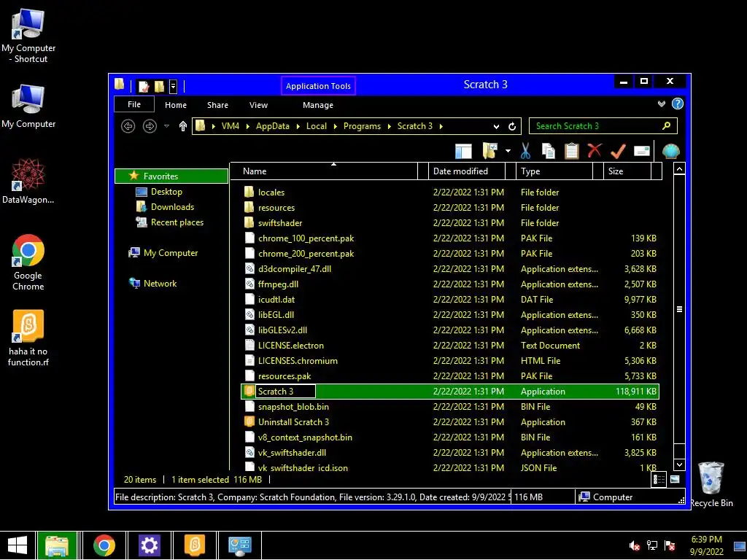Click the Cut scissors icon
The height and width of the screenshot is (560, 747).
coord(525,151)
